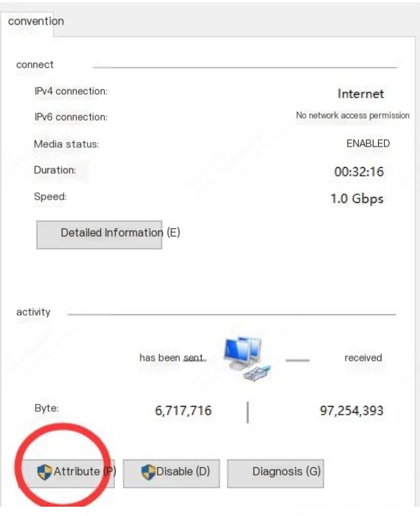Click the shield icon on Attribute button
The height and width of the screenshot is (516, 420).
44,472
